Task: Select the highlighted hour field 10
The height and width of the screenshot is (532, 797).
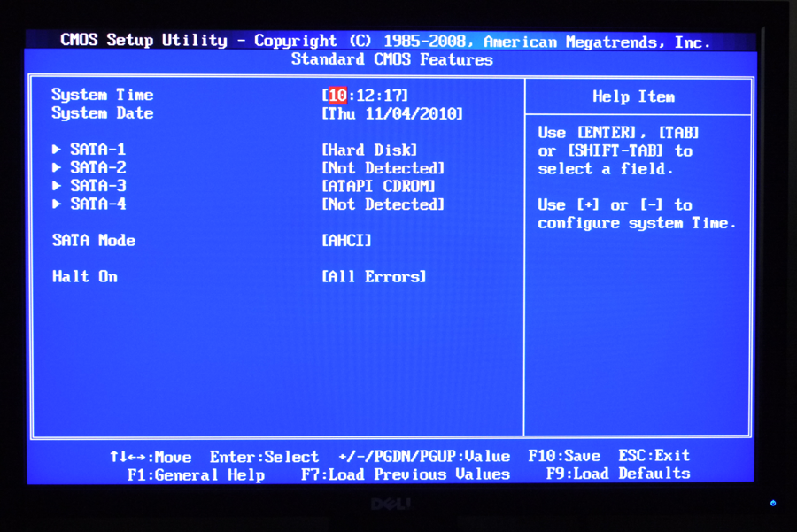Action: [x=337, y=95]
